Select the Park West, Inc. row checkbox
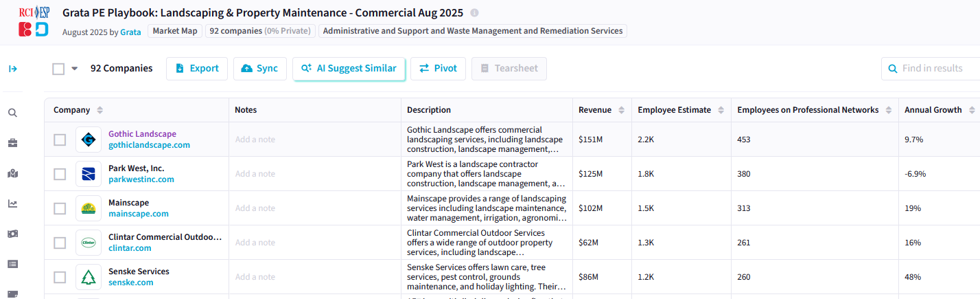Image resolution: width=980 pixels, height=299 pixels. click(x=60, y=174)
